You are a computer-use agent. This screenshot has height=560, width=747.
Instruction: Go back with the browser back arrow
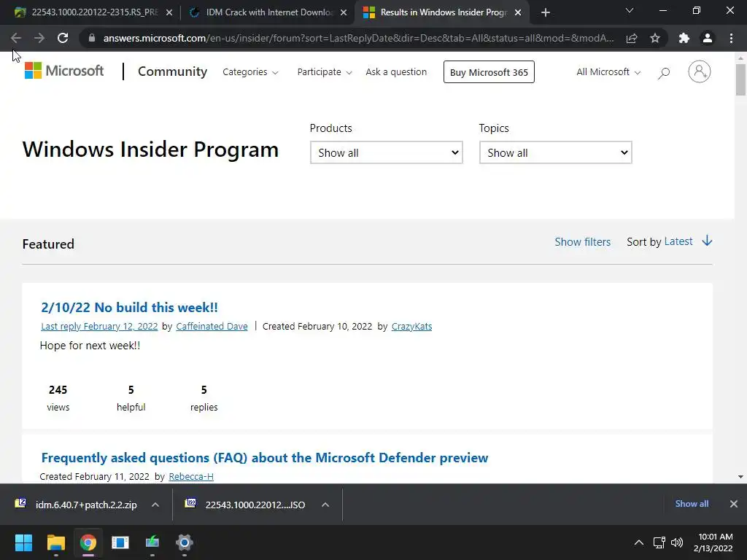pos(16,38)
